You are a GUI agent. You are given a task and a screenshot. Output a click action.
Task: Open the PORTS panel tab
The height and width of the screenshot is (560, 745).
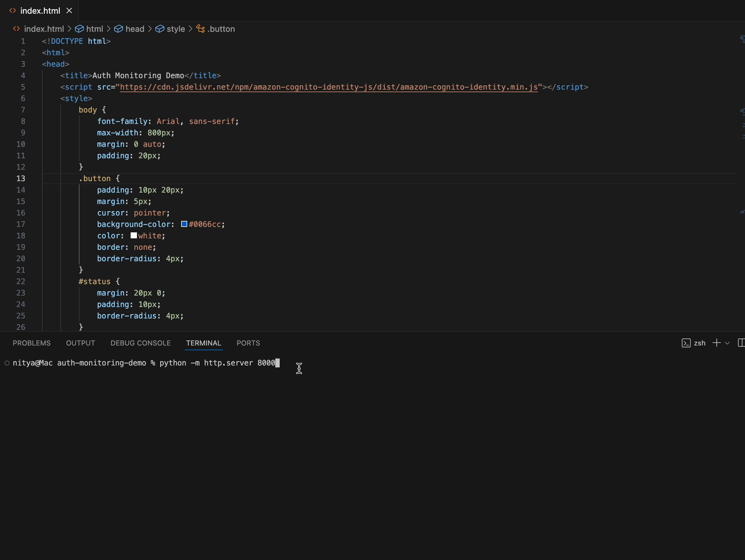(x=248, y=343)
